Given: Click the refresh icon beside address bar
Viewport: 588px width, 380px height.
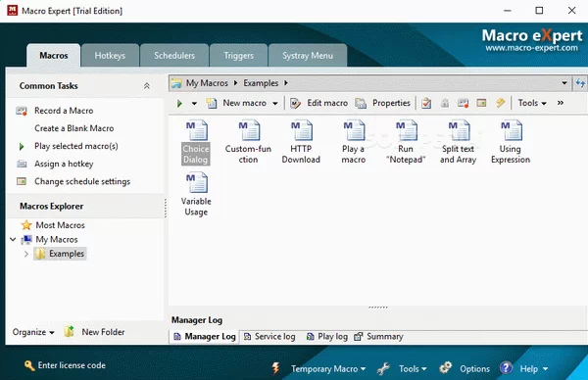Looking at the screenshot, I should coord(580,83).
